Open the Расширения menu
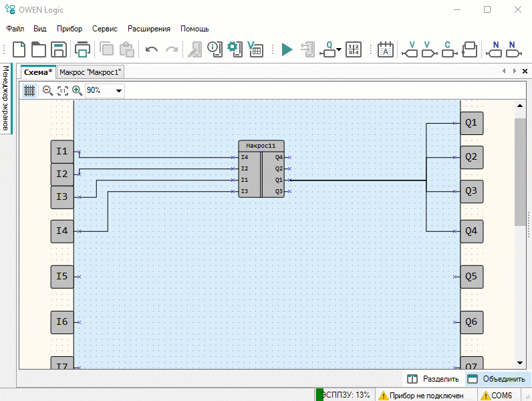 (149, 29)
